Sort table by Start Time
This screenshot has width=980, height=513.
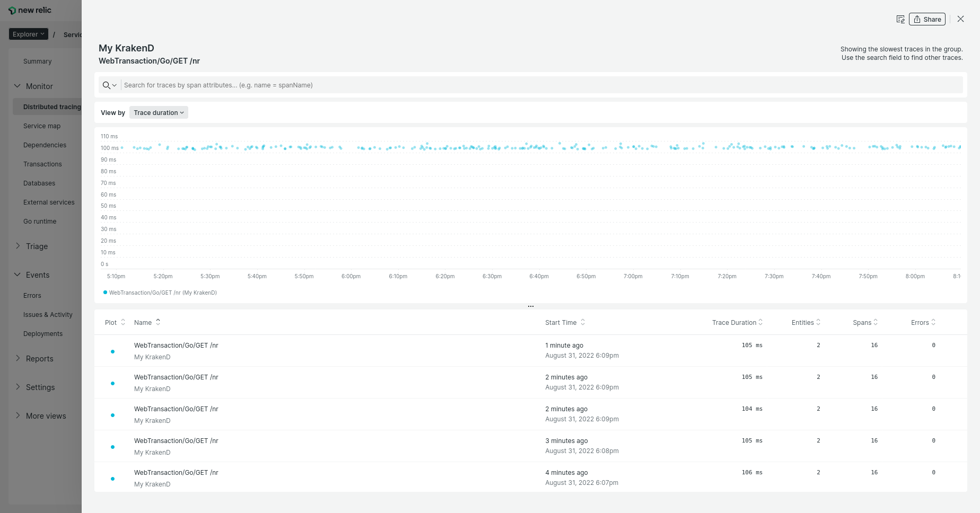565,322
